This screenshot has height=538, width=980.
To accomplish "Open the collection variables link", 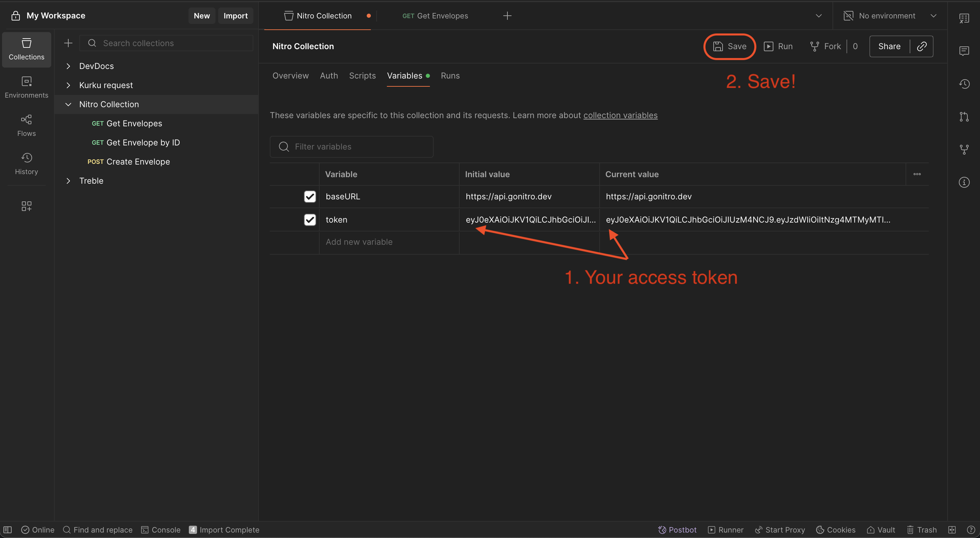I will [x=620, y=115].
